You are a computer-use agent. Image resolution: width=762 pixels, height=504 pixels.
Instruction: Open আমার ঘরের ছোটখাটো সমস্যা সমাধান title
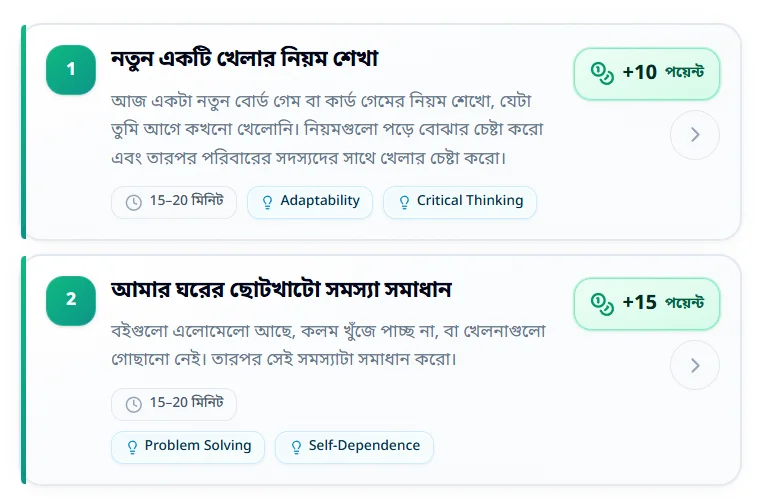281,290
